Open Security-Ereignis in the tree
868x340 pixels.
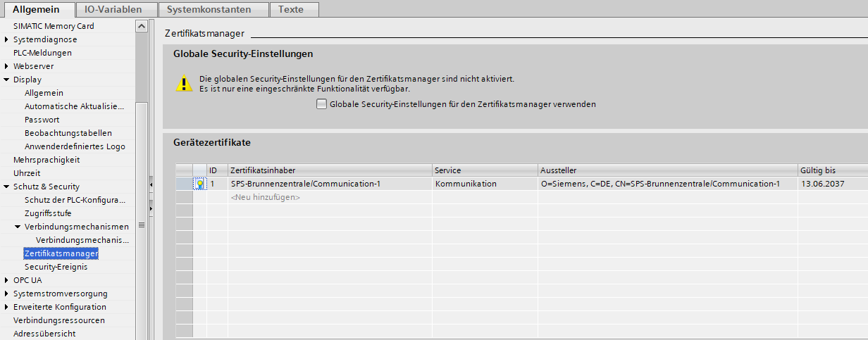(x=56, y=267)
